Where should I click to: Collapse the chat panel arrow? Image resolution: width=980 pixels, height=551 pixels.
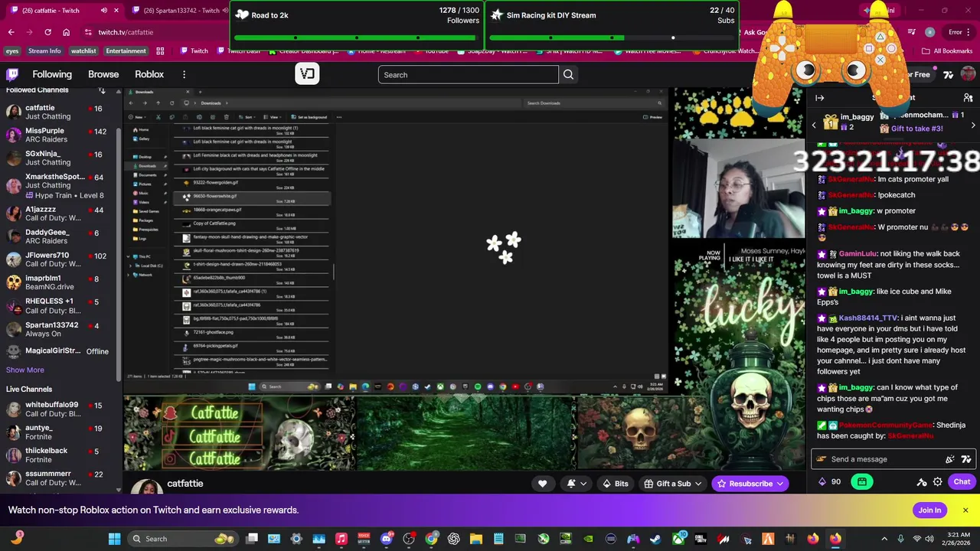click(x=819, y=98)
